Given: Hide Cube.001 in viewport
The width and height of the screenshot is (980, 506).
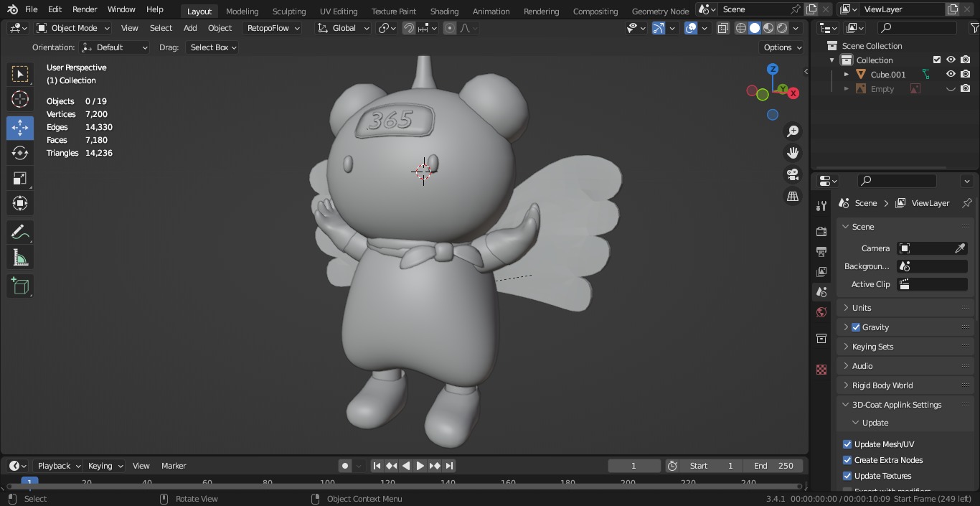Looking at the screenshot, I should 951,74.
